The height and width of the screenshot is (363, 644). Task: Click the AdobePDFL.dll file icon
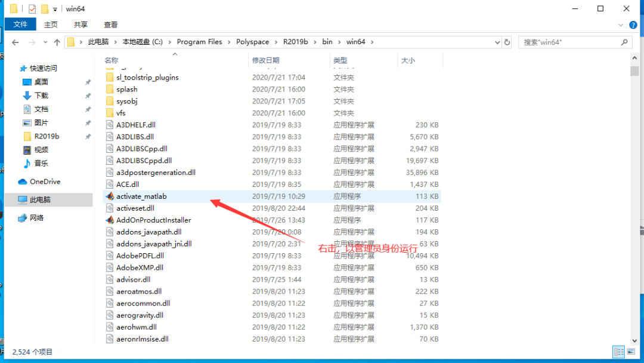click(110, 256)
